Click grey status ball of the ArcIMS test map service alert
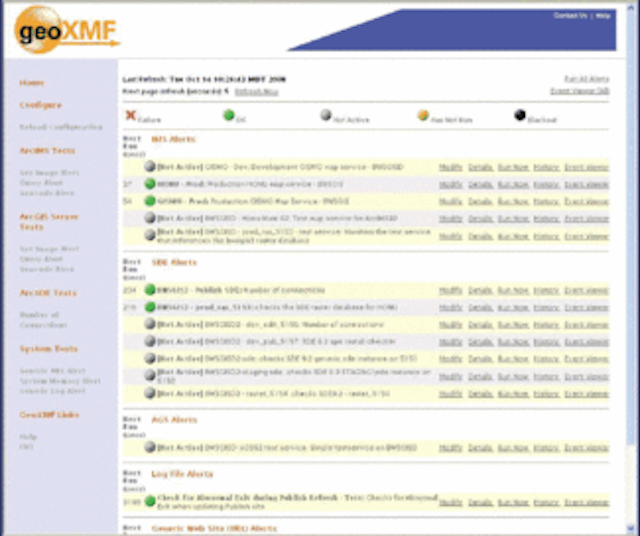This screenshot has width=640, height=536. pyautogui.click(x=150, y=218)
